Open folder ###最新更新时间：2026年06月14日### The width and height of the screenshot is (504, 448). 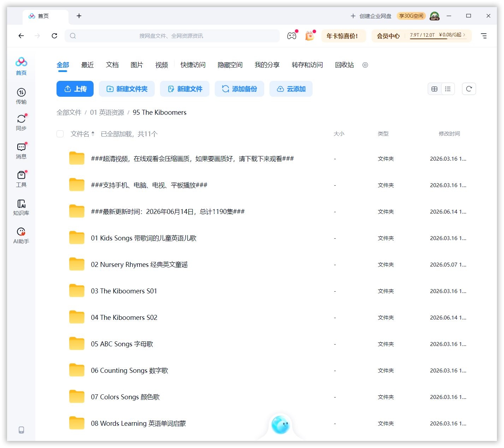[x=168, y=211]
